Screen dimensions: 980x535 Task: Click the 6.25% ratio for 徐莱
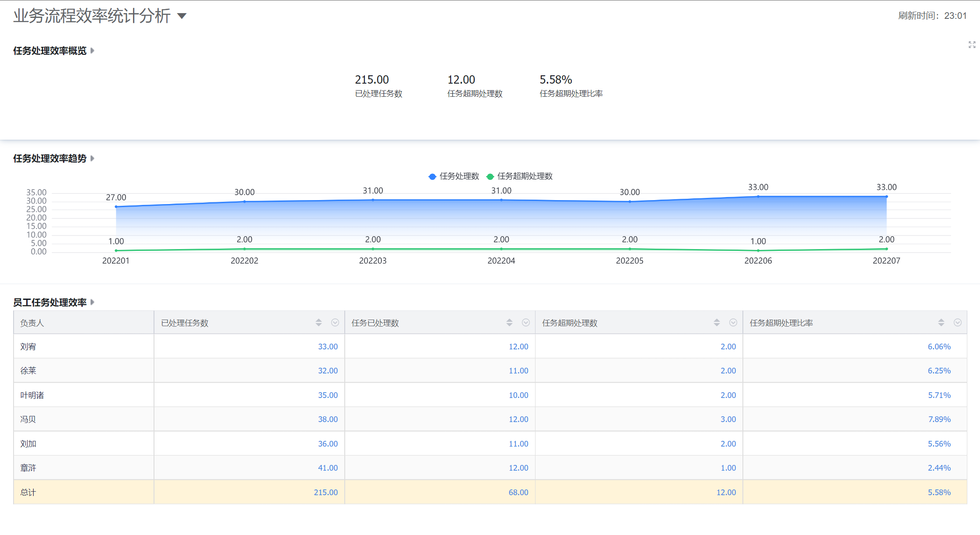(x=939, y=371)
